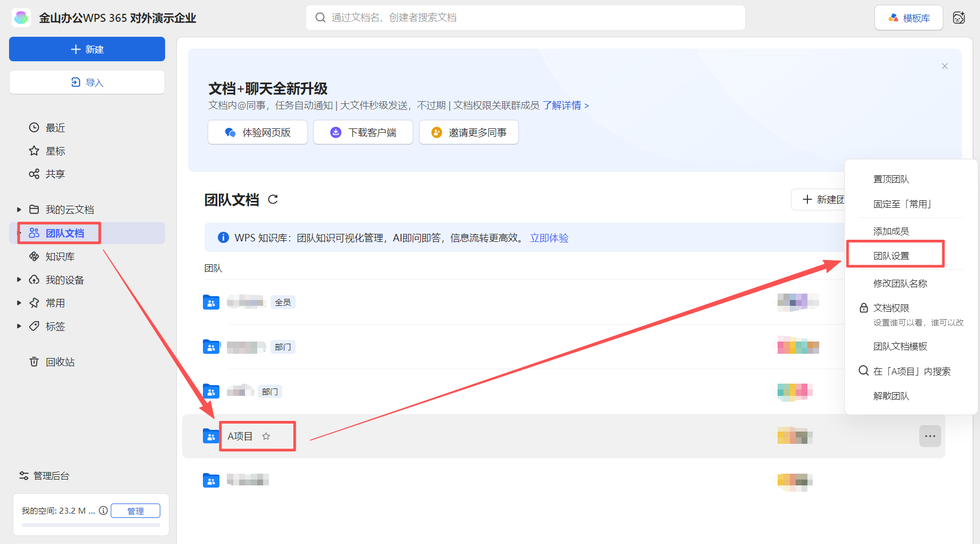The width and height of the screenshot is (980, 544).
Task: Click the 导入 button
Action: pos(87,82)
